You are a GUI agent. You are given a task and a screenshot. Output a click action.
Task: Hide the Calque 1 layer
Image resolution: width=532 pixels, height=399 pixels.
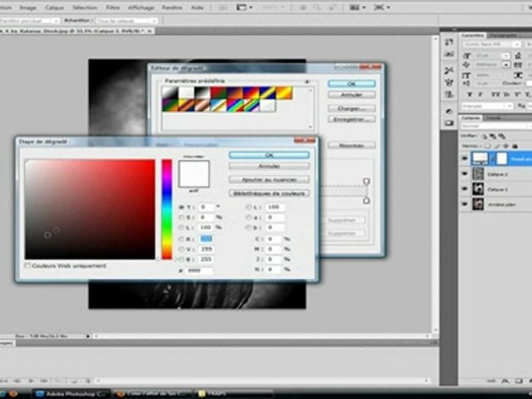pos(465,189)
